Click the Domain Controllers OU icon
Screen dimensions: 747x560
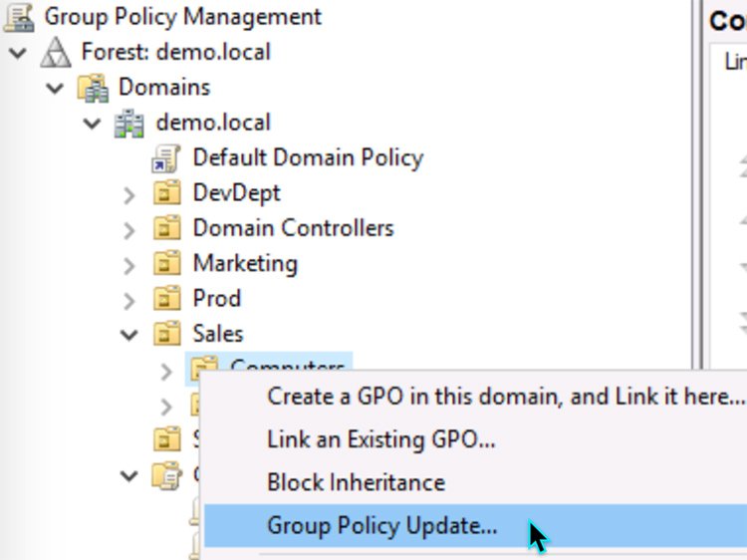coord(166,229)
